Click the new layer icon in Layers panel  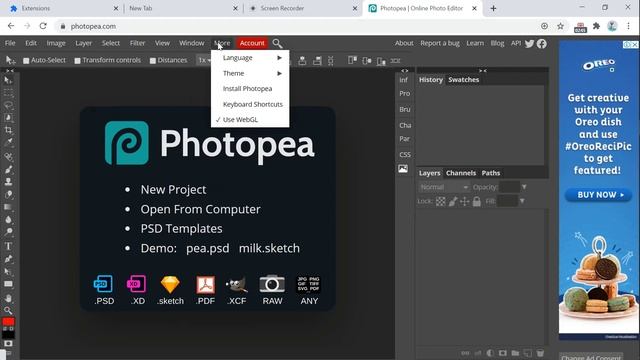[527, 353]
